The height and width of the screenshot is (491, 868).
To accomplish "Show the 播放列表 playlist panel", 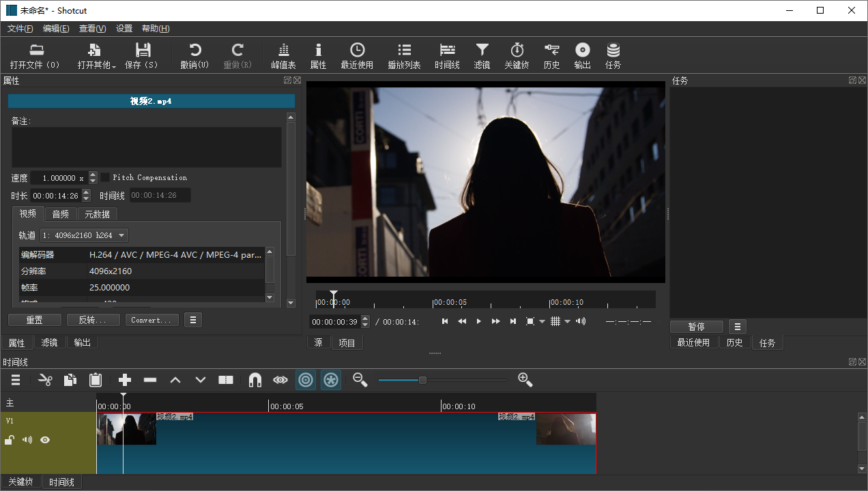I will [x=404, y=56].
